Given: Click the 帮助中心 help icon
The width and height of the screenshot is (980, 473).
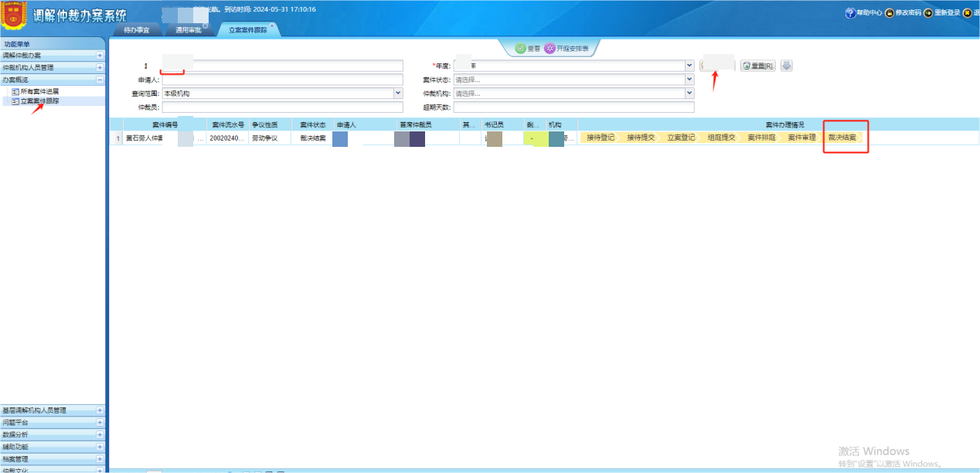Looking at the screenshot, I should coord(851,13).
